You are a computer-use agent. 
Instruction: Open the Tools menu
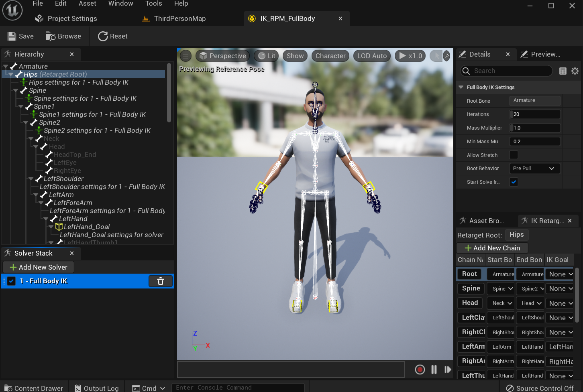click(153, 4)
